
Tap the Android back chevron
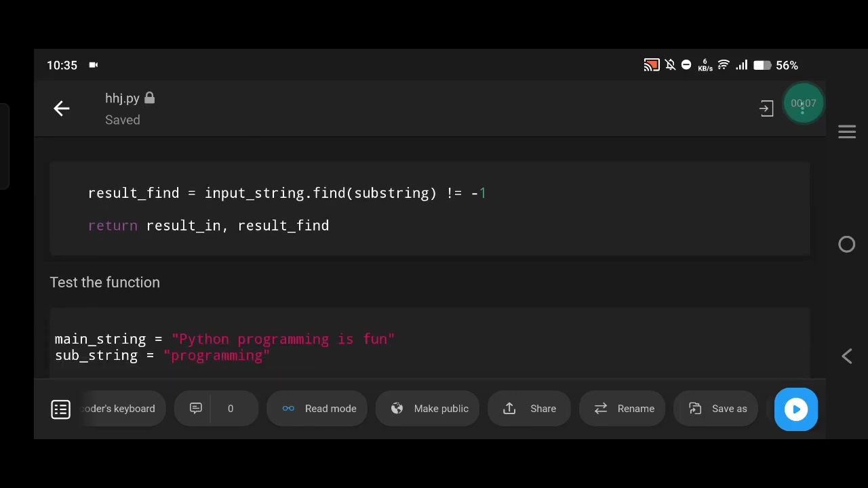pos(847,356)
